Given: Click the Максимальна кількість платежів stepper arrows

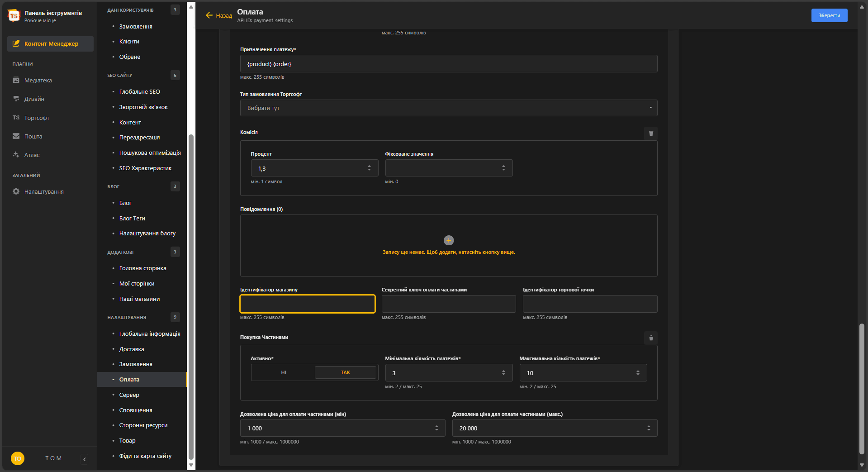Looking at the screenshot, I should pos(638,373).
